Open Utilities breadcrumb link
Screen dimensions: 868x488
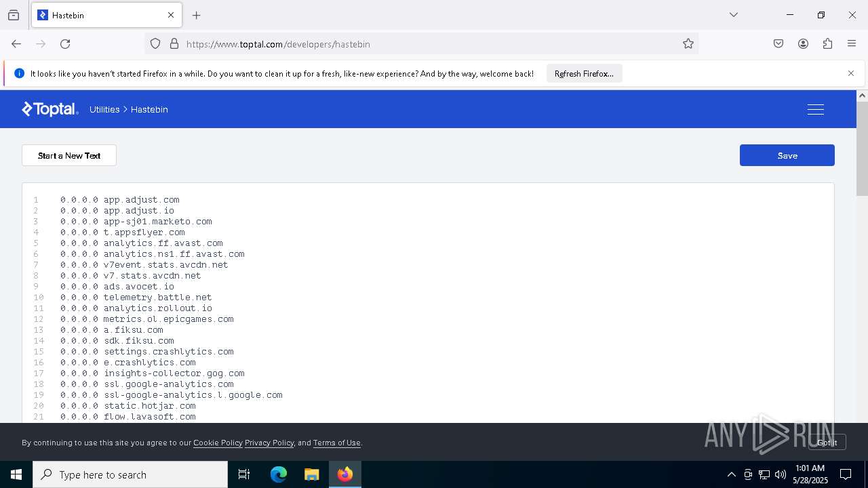tap(104, 109)
